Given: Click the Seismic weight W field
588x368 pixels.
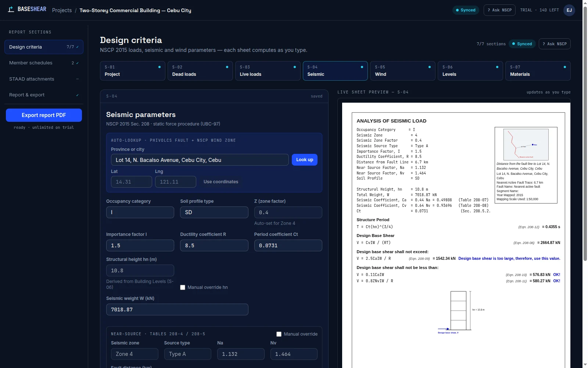Looking at the screenshot, I should coord(177,309).
